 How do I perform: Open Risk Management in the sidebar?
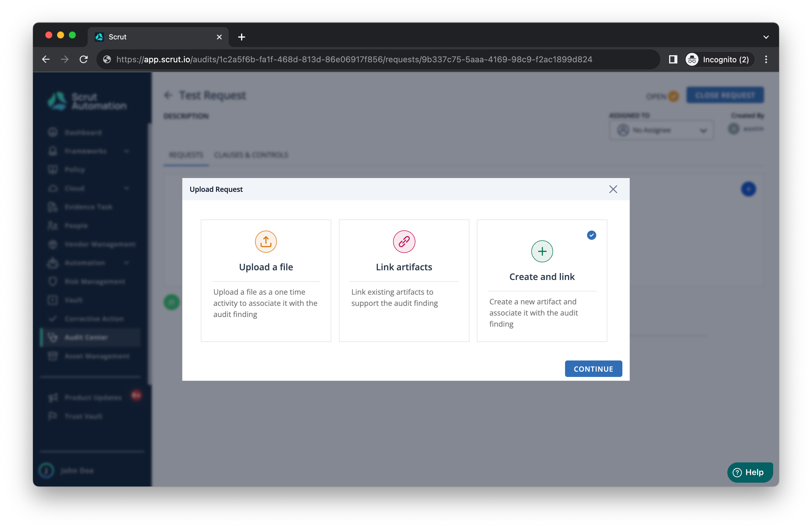tap(94, 281)
